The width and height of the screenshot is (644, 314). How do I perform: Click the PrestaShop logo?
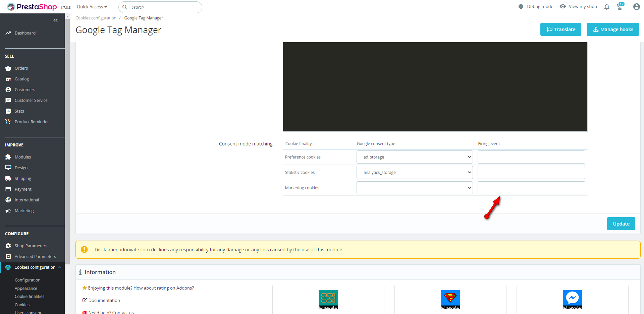[x=32, y=7]
